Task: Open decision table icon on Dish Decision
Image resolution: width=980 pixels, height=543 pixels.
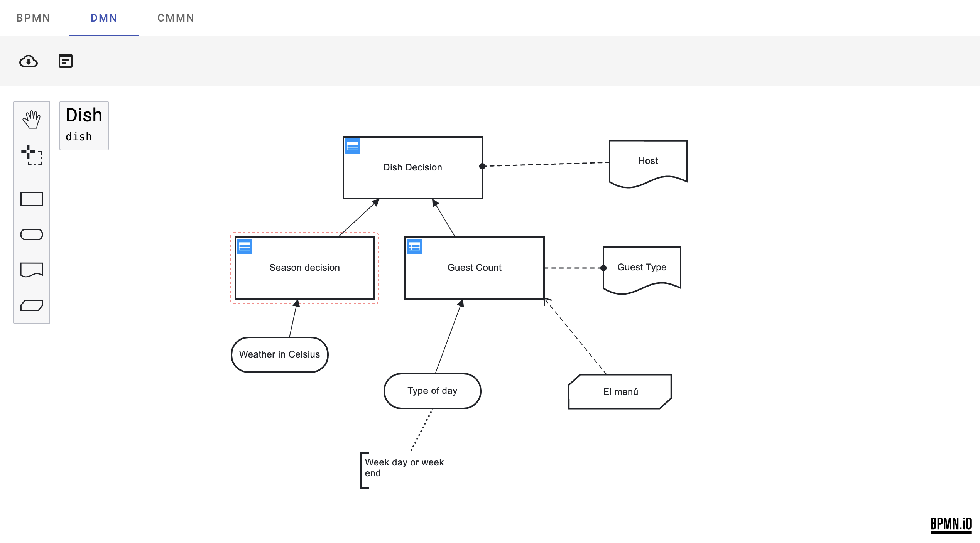Action: pos(353,146)
